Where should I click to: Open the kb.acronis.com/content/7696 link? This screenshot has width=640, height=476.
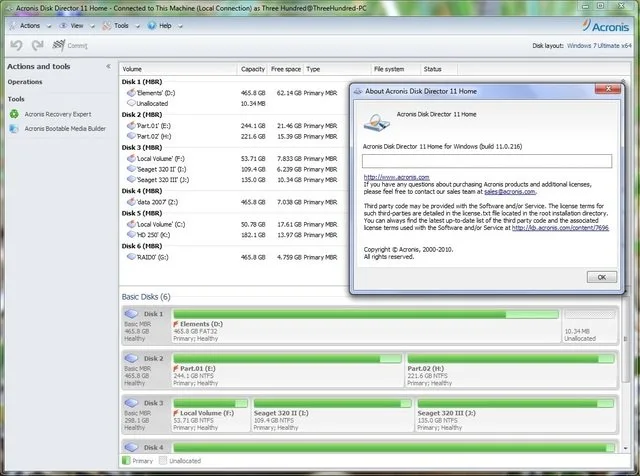(x=560, y=228)
